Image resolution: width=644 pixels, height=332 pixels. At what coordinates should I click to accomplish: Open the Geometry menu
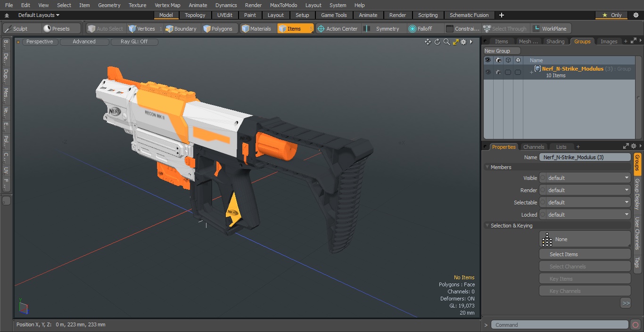pos(109,5)
